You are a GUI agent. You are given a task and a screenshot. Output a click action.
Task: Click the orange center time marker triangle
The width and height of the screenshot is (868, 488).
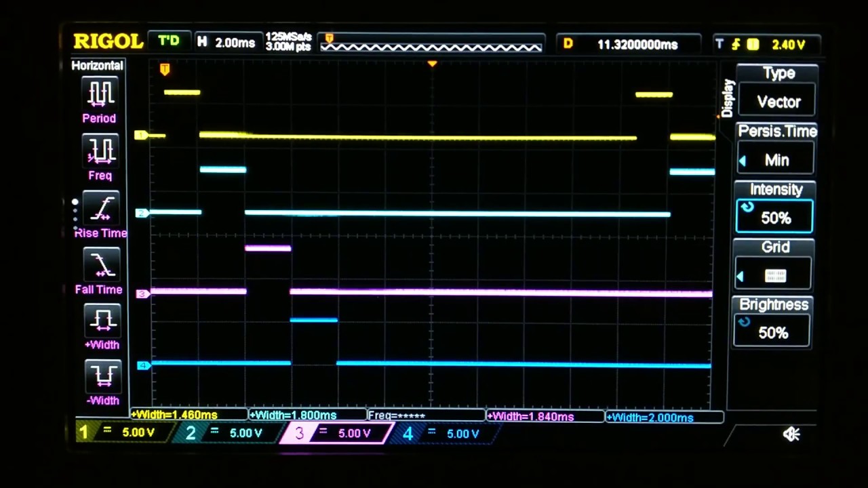coord(432,64)
